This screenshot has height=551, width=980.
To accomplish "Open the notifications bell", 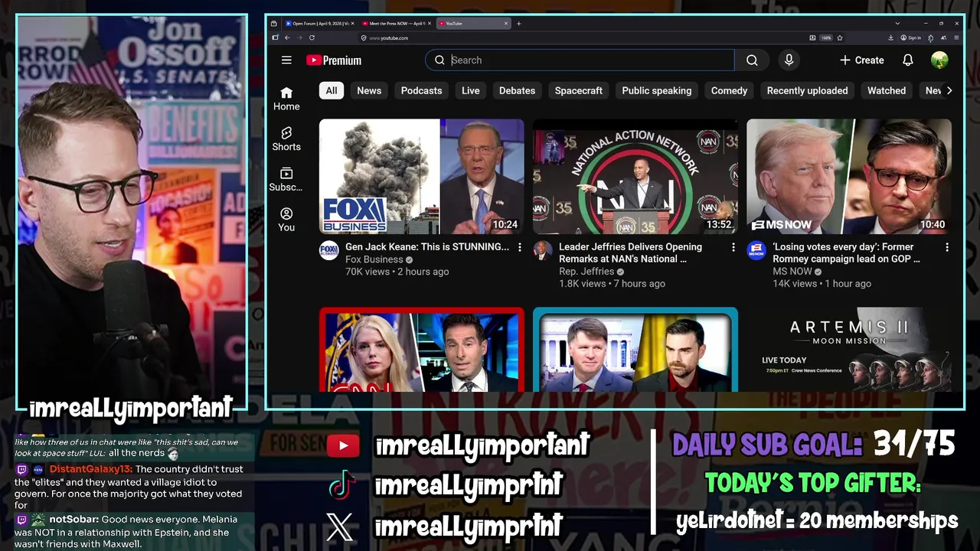I will tap(908, 60).
